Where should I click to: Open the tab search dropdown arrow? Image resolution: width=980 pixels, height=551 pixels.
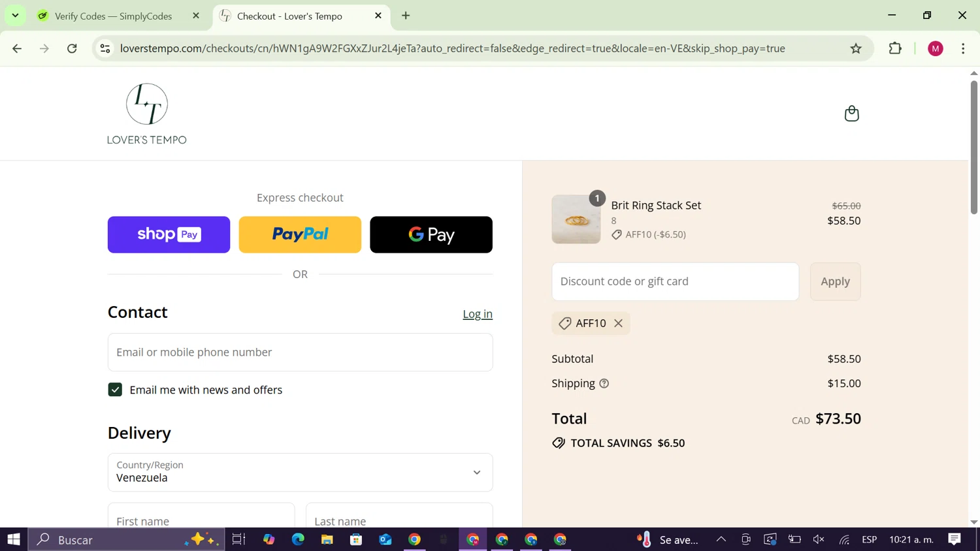pyautogui.click(x=15, y=15)
